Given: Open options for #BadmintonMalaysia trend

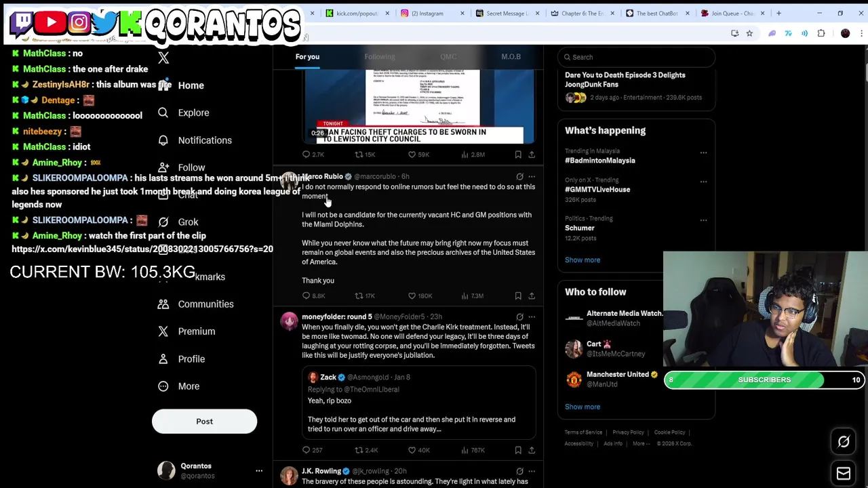Looking at the screenshot, I should (x=703, y=152).
